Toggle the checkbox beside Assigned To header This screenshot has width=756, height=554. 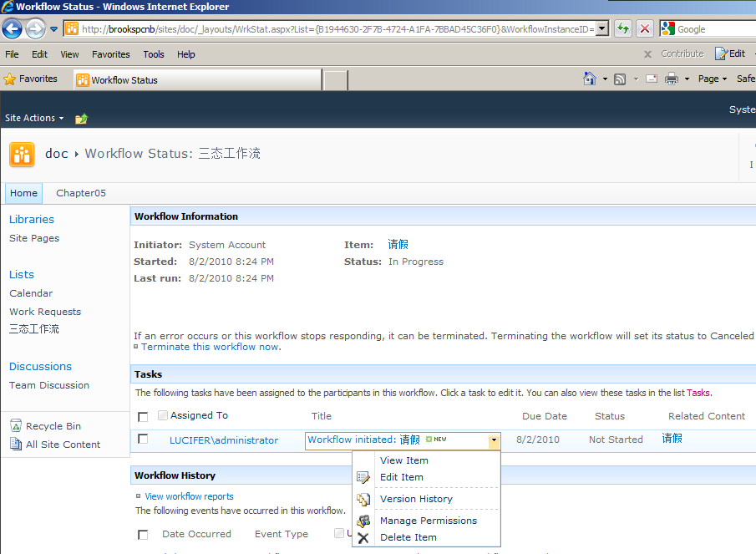[x=163, y=415]
